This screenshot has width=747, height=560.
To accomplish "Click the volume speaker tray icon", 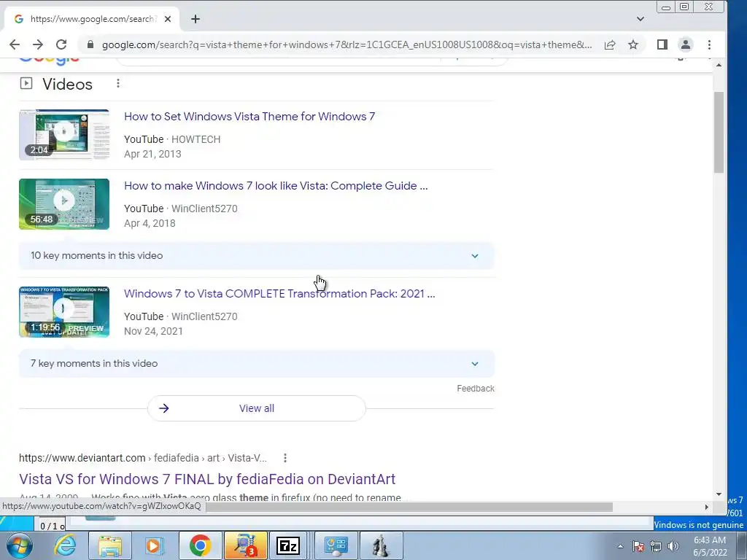I will tap(673, 546).
